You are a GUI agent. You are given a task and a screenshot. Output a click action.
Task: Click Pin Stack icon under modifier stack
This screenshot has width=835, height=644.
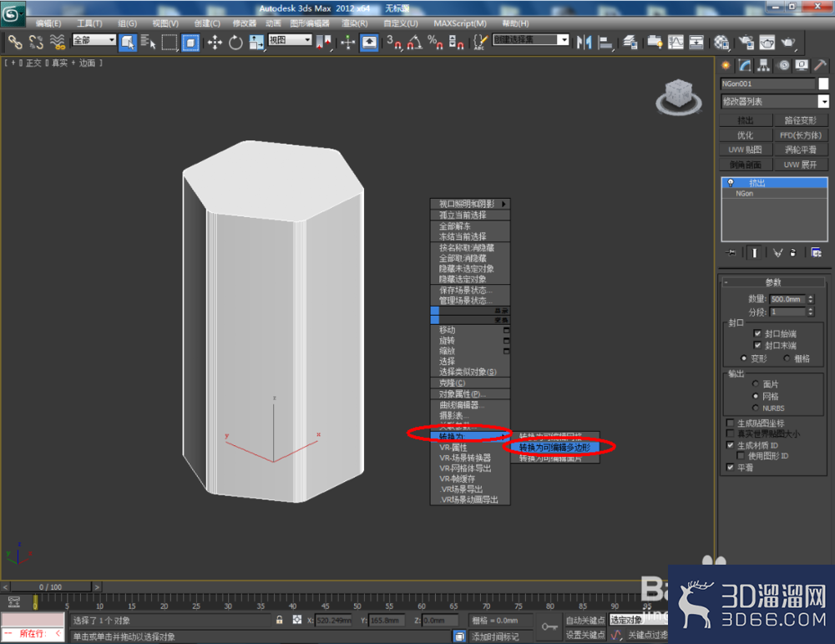point(731,252)
